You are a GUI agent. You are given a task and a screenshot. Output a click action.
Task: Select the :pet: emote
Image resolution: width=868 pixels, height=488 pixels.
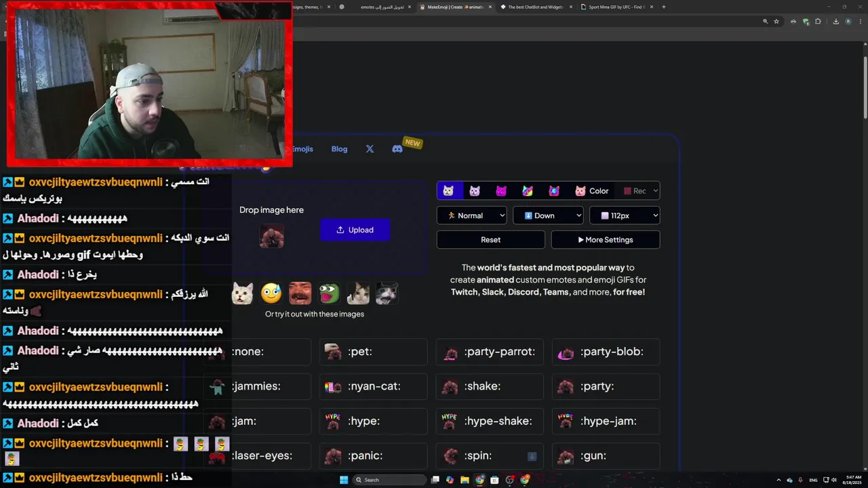coord(374,352)
